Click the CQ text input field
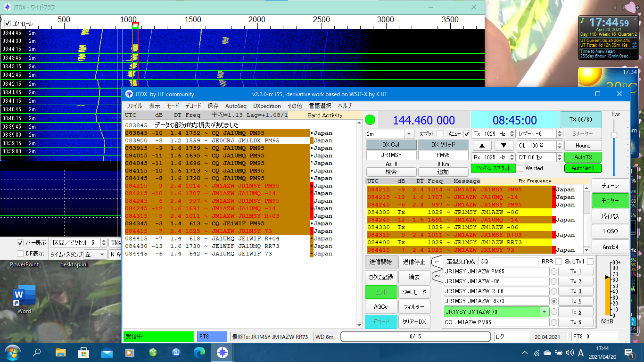Viewport: 644px width, 362px height. [x=514, y=262]
